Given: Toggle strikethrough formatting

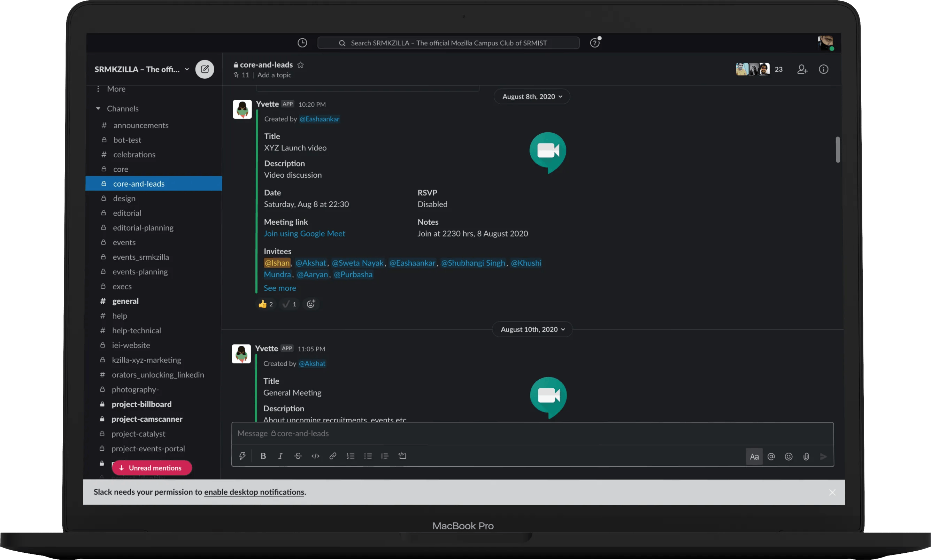Looking at the screenshot, I should pyautogui.click(x=298, y=456).
